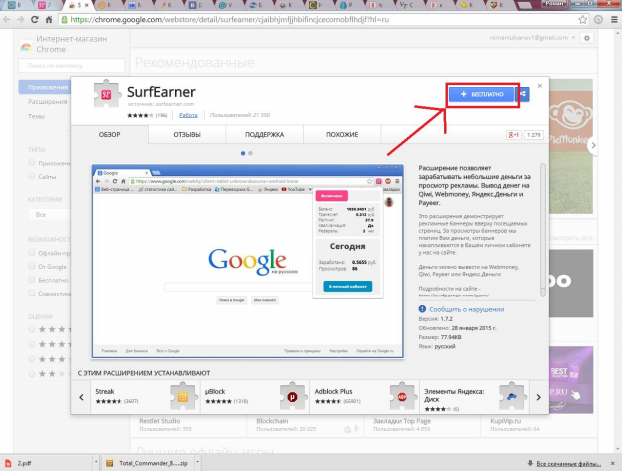The width and height of the screenshot is (622, 471).
Task: Click the SurfEarner star rating
Action: point(140,115)
